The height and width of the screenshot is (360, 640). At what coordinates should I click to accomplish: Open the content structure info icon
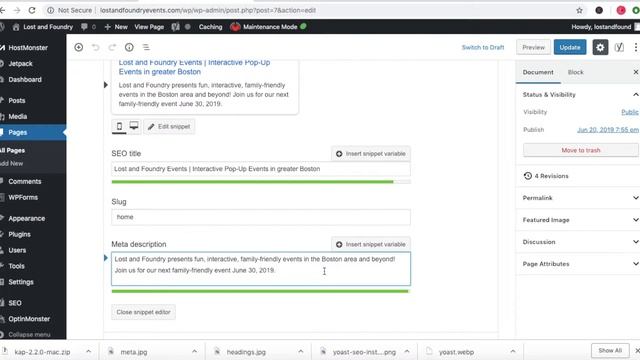(129, 47)
